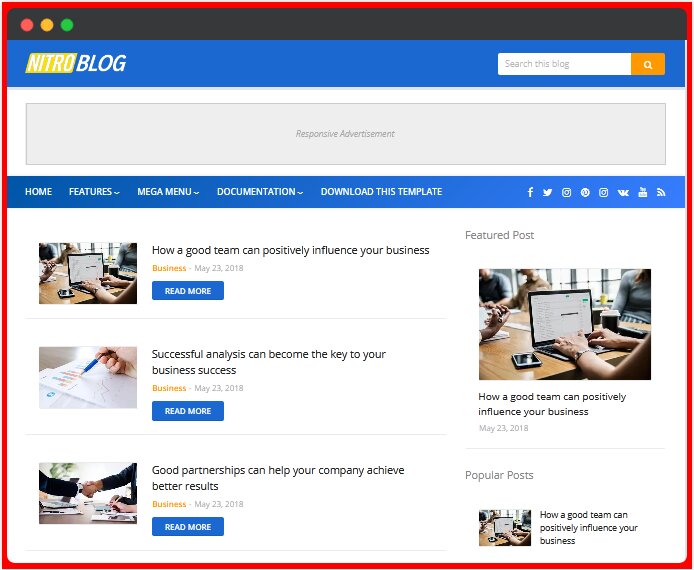
Task: Click Read More under good partnerships post
Action: pos(188,527)
